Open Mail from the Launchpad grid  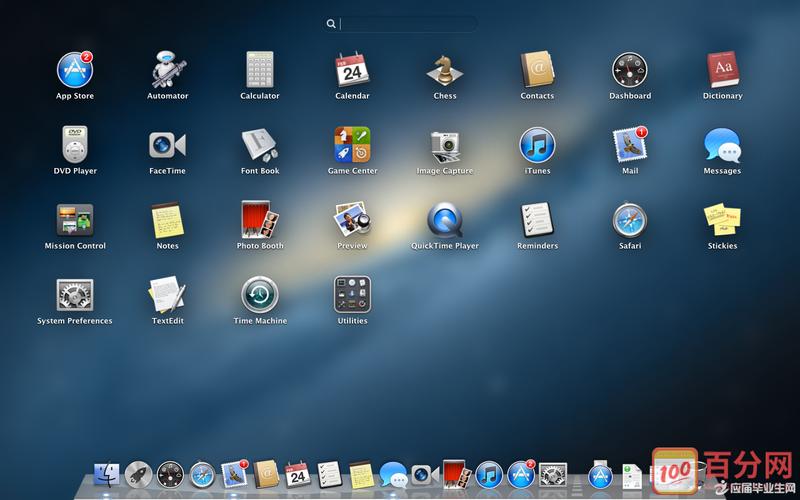pos(630,145)
